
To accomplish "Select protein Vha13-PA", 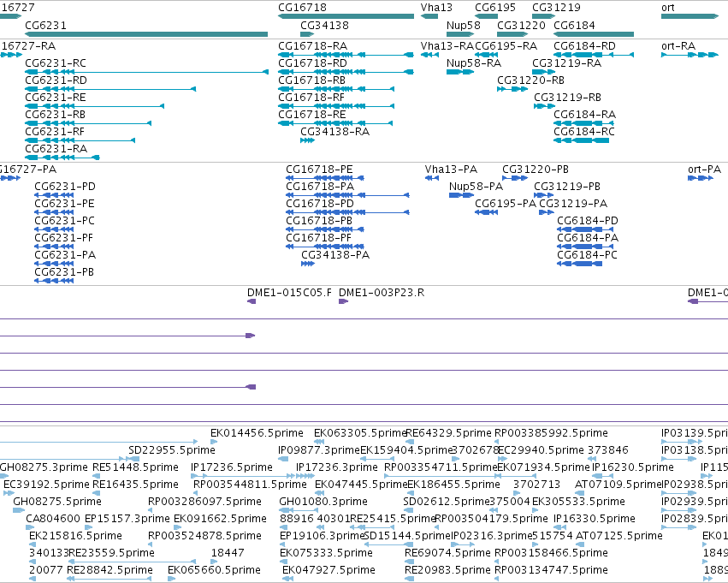I will click(x=432, y=178).
